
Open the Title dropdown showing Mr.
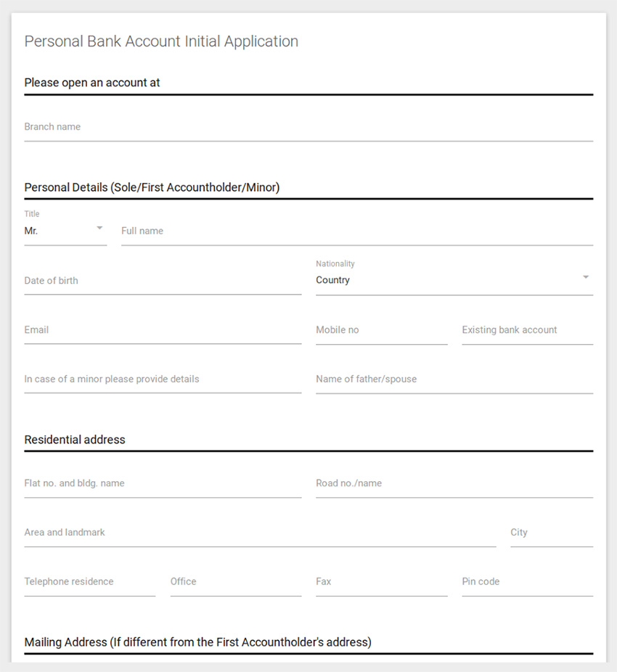point(65,231)
